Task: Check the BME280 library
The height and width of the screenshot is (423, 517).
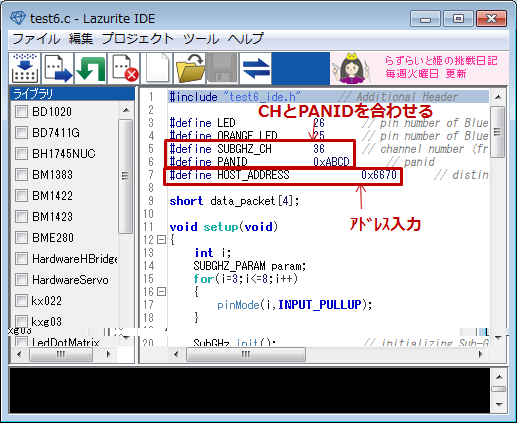Action: coord(21,238)
